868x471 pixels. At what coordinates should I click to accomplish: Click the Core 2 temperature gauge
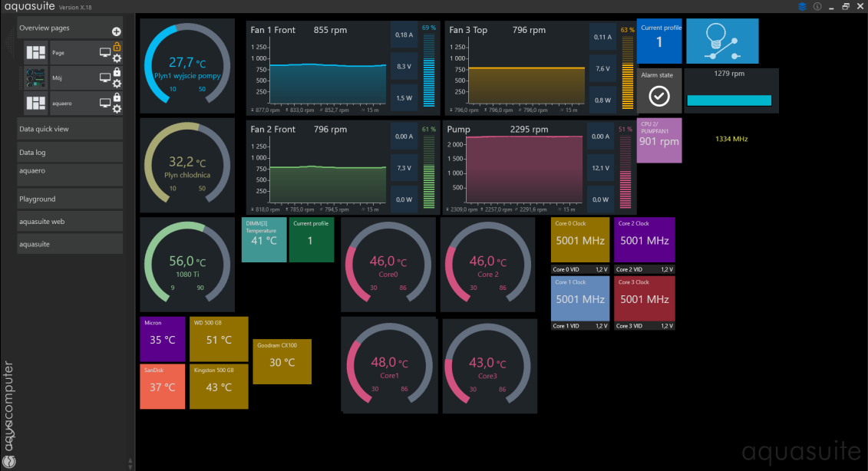(487, 265)
